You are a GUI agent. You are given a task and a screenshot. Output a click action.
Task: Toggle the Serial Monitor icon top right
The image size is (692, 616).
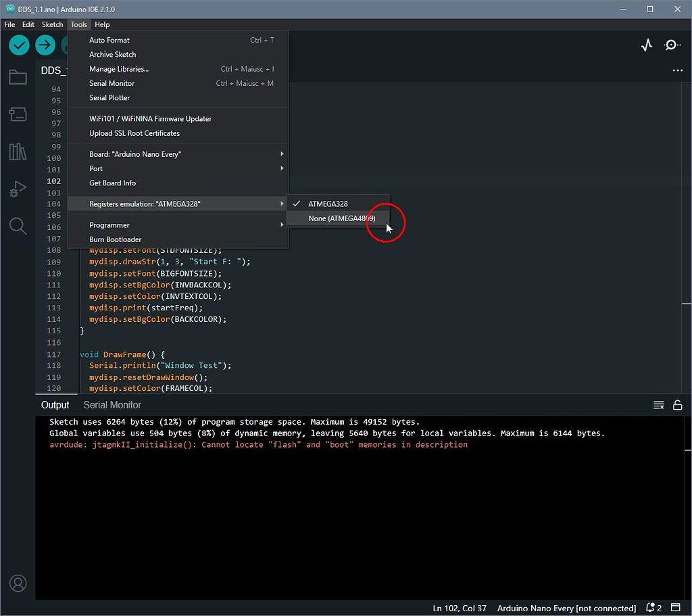point(672,45)
